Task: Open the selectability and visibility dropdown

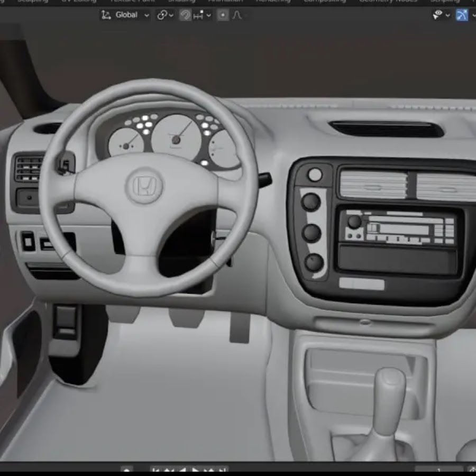Action: 441,15
